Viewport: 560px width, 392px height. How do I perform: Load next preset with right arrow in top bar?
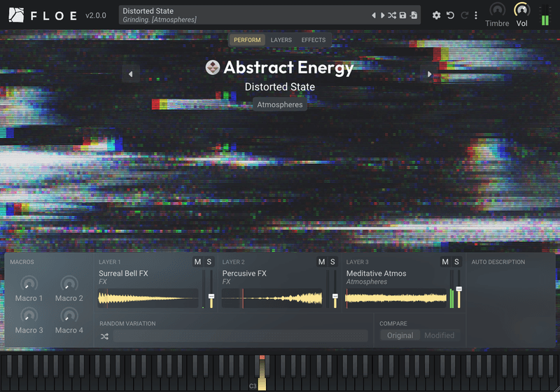382,15
